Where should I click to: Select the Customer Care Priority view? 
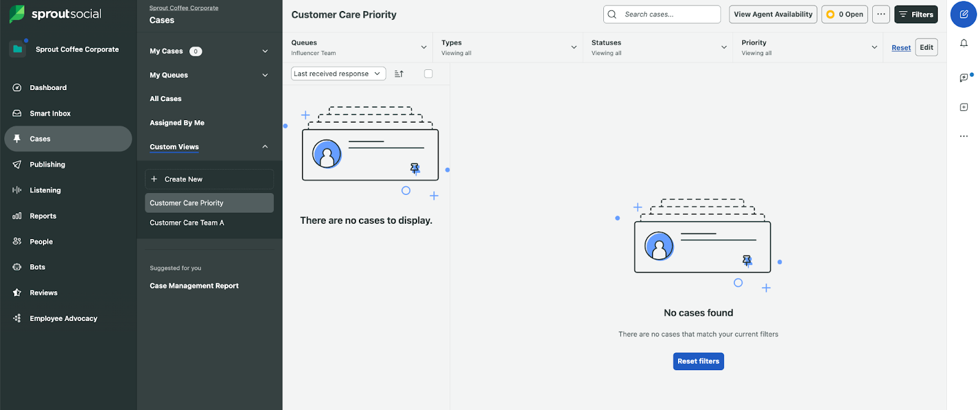pos(209,203)
